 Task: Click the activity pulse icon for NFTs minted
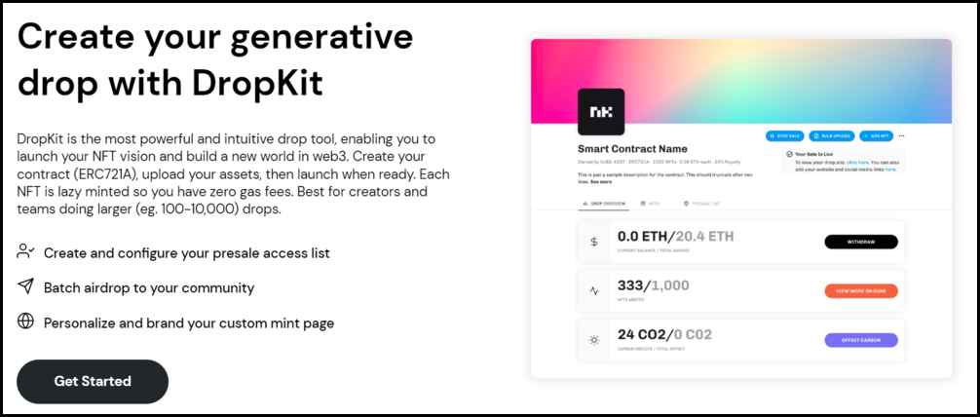tap(595, 290)
